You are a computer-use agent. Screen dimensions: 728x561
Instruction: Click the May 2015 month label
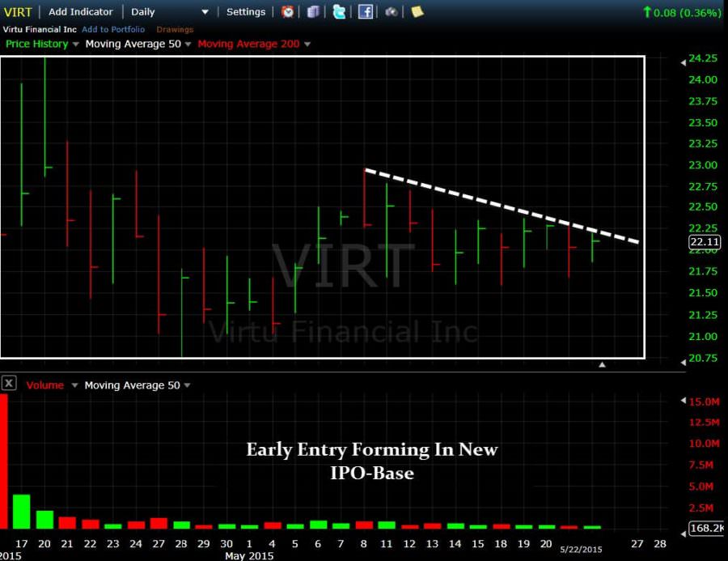[249, 556]
